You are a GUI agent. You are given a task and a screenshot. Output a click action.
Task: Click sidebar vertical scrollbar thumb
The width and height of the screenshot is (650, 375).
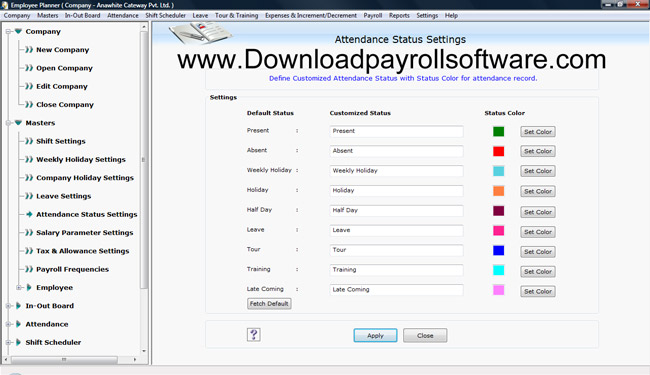pos(144,160)
